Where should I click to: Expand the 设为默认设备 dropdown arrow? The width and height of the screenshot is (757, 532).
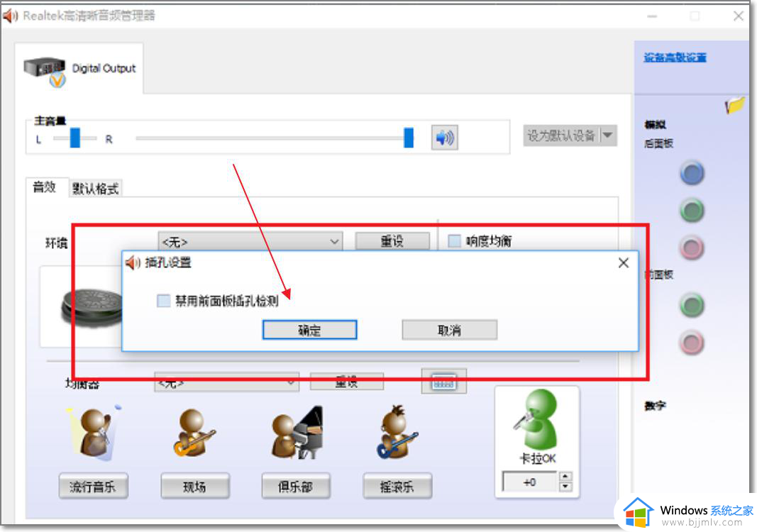click(x=608, y=135)
